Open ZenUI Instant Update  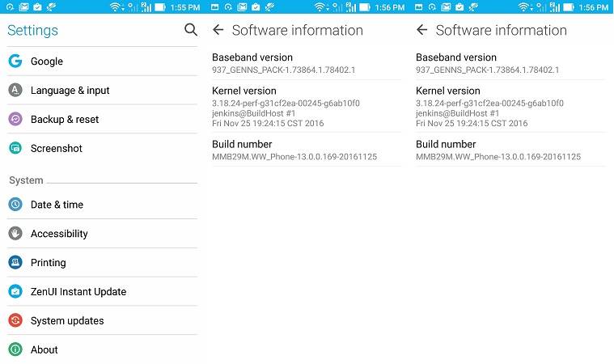coord(102,291)
